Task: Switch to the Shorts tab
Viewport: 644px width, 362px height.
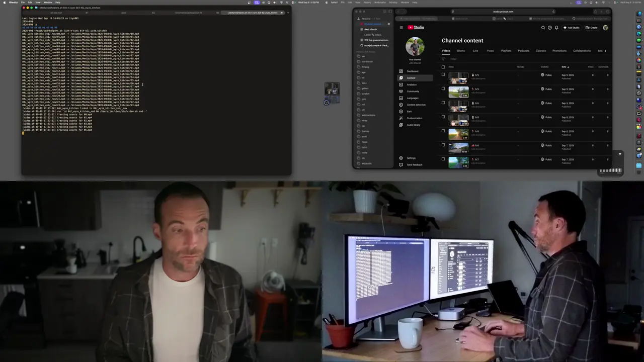Action: coord(461,51)
